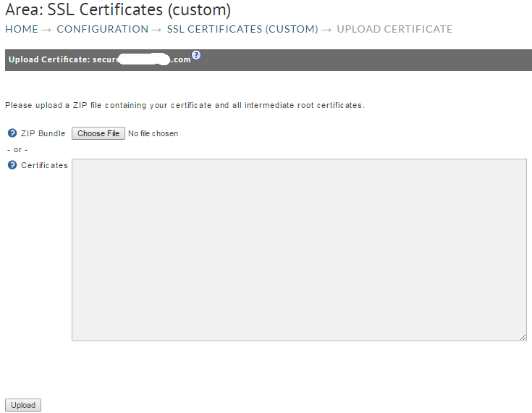Open the CONFIGURATION breadcrumb link
This screenshot has height=413, width=532.
(x=103, y=29)
